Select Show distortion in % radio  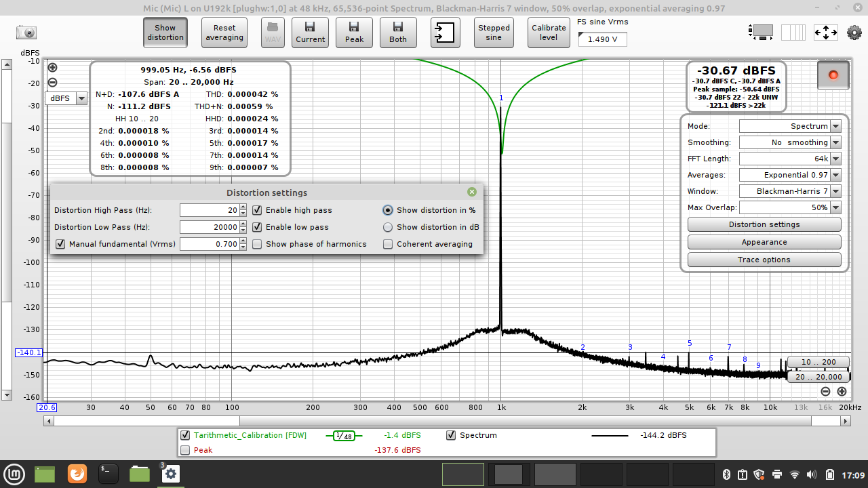pos(388,210)
